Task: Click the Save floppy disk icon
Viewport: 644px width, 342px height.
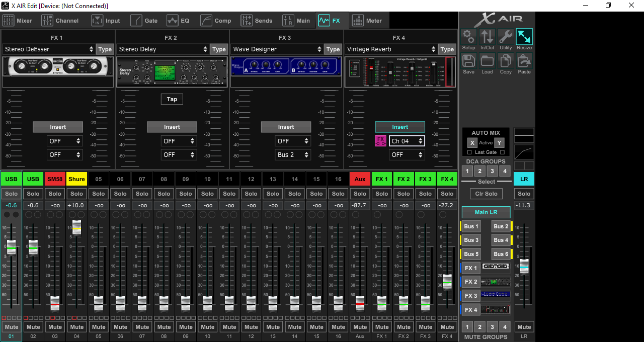Action: click(x=468, y=61)
